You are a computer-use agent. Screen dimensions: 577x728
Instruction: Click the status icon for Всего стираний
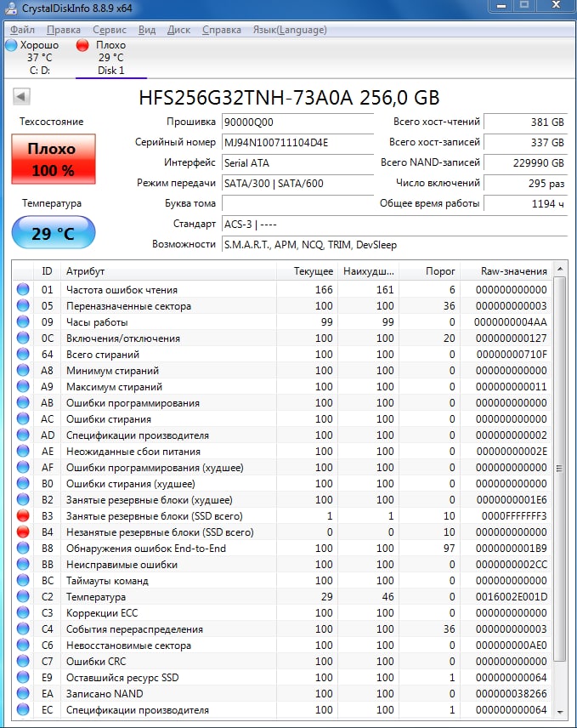click(x=23, y=355)
